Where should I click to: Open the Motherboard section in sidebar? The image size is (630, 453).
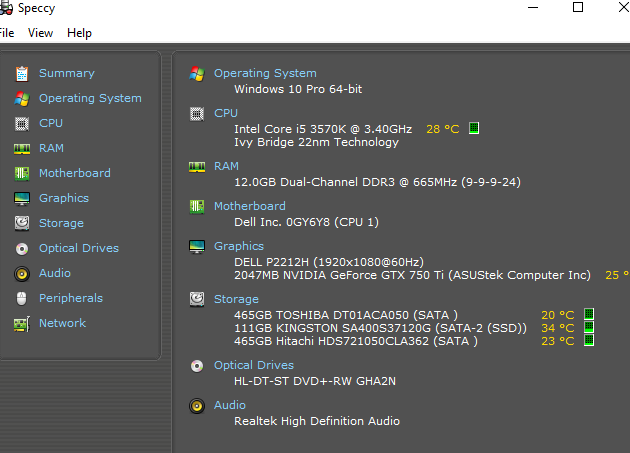tap(74, 173)
